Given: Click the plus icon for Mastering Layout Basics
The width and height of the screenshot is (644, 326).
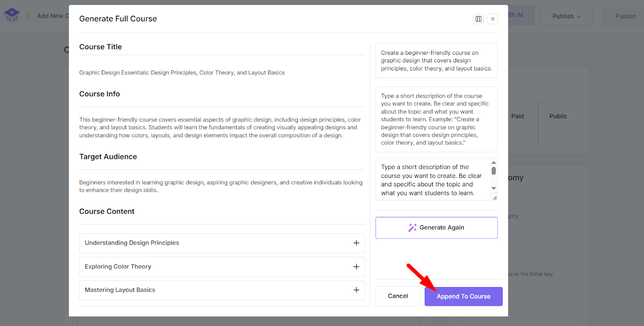Looking at the screenshot, I should [356, 290].
